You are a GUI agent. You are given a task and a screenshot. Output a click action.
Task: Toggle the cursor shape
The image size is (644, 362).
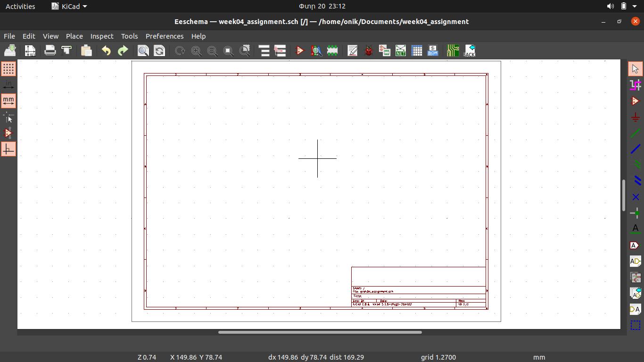8,117
